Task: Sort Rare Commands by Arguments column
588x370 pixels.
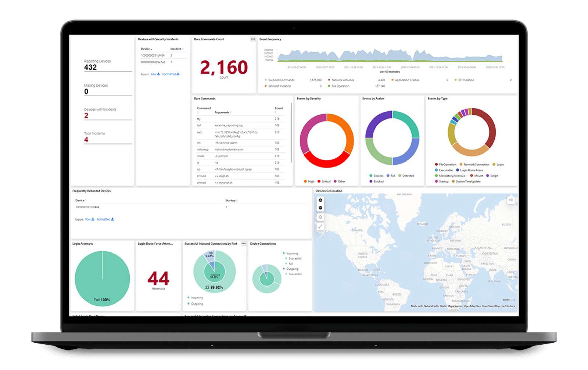Action: click(x=223, y=112)
